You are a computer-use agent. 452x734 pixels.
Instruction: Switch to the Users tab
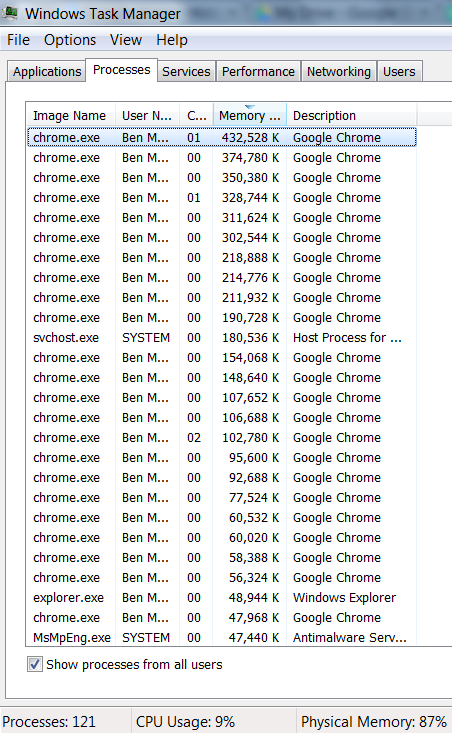(399, 72)
